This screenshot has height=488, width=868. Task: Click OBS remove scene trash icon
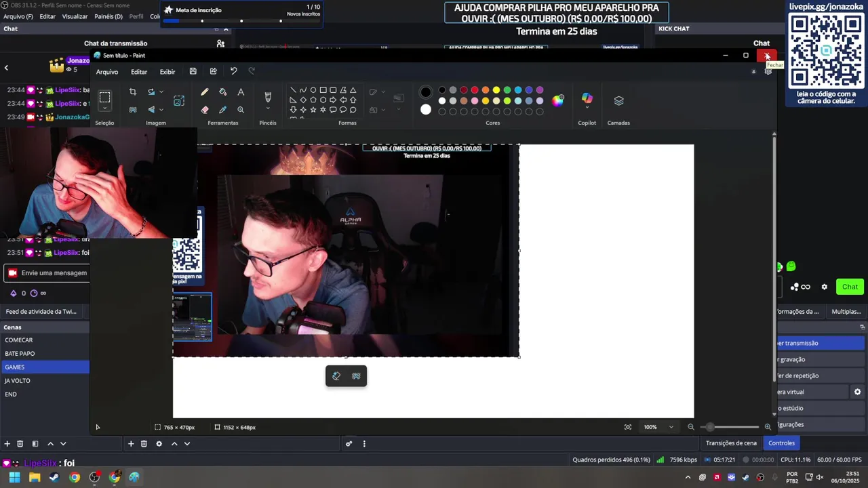[20, 444]
